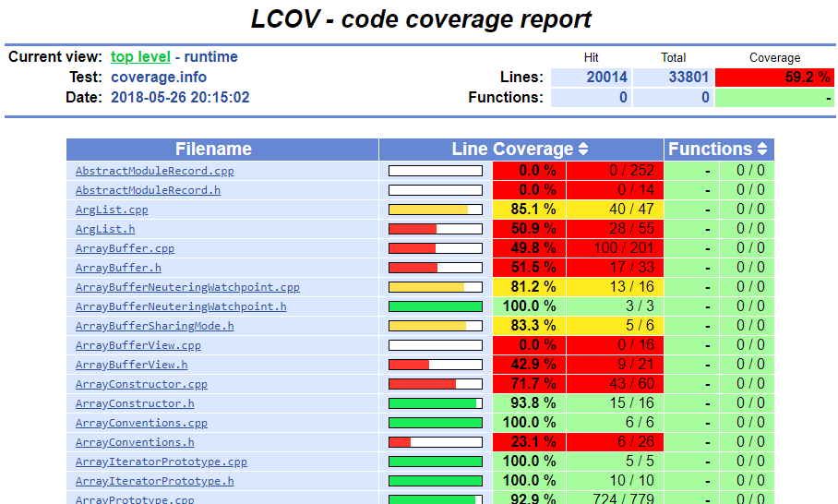
Task: Open the top level link
Action: 140,56
